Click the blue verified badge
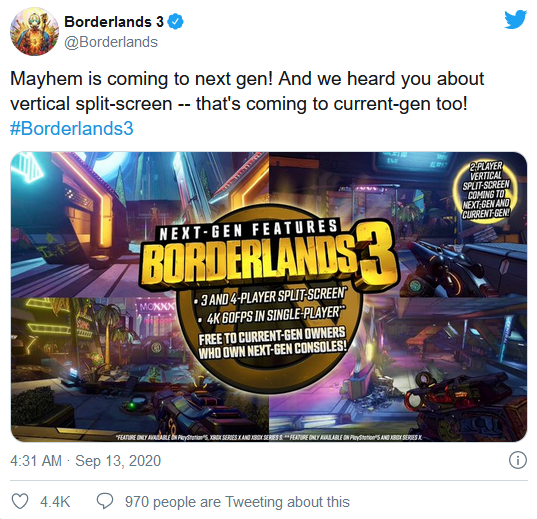Image resolution: width=537 pixels, height=519 pixels. pyautogui.click(x=176, y=22)
